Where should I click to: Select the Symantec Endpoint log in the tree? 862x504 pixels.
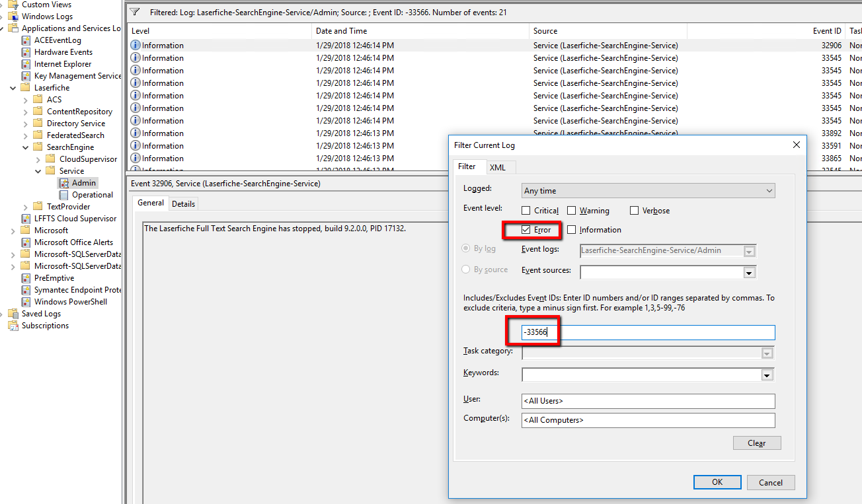[x=78, y=290]
